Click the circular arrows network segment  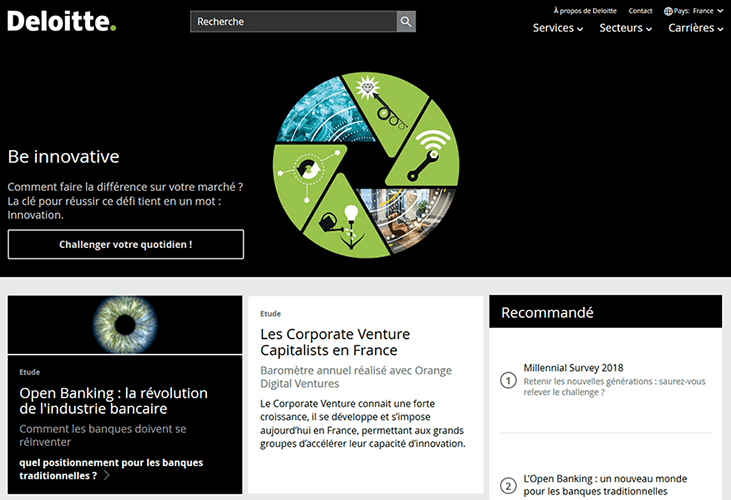tap(303, 179)
